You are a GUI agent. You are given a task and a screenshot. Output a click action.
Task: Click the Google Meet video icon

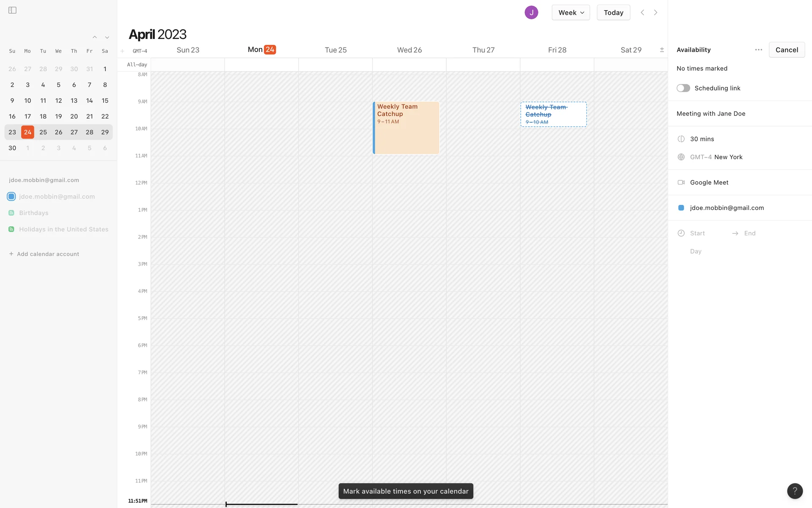(x=681, y=182)
